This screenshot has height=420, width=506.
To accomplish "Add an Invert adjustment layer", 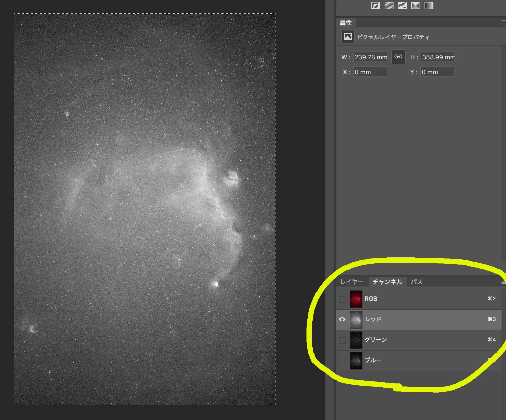I will tap(375, 6).
